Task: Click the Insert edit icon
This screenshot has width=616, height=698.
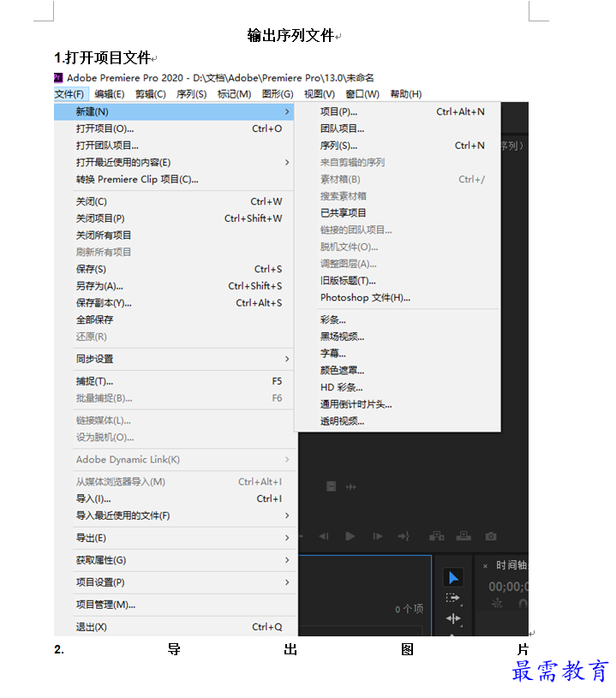Action: pyautogui.click(x=436, y=536)
